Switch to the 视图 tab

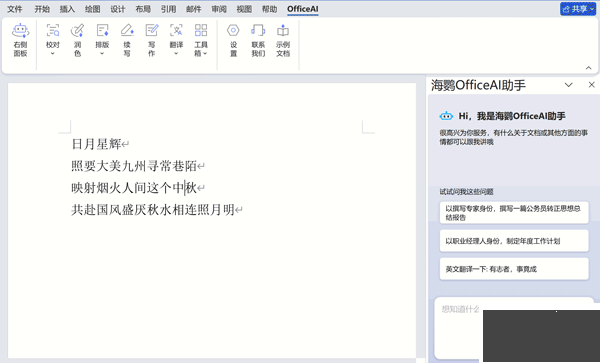[x=244, y=9]
